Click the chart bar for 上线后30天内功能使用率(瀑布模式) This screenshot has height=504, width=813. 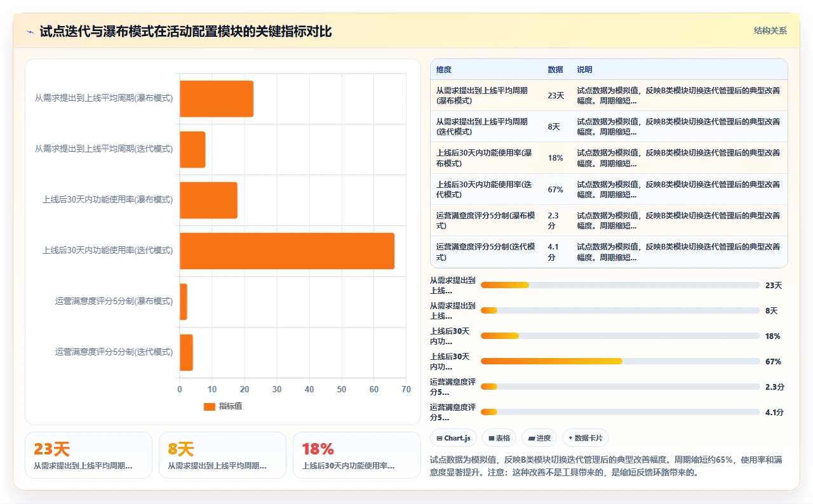click(208, 200)
